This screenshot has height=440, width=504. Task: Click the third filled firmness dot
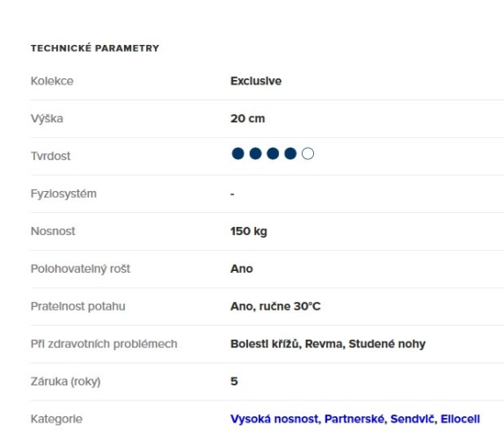point(273,153)
